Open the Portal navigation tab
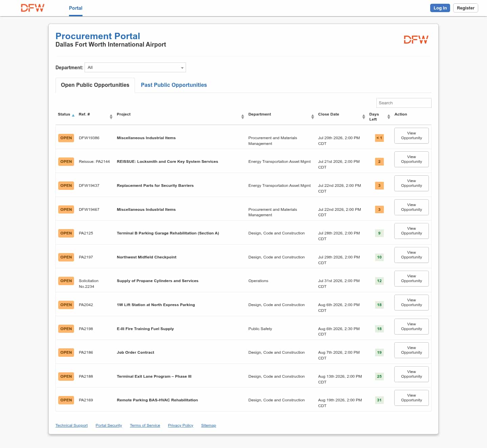Image resolution: width=487 pixels, height=448 pixels. tap(76, 8)
